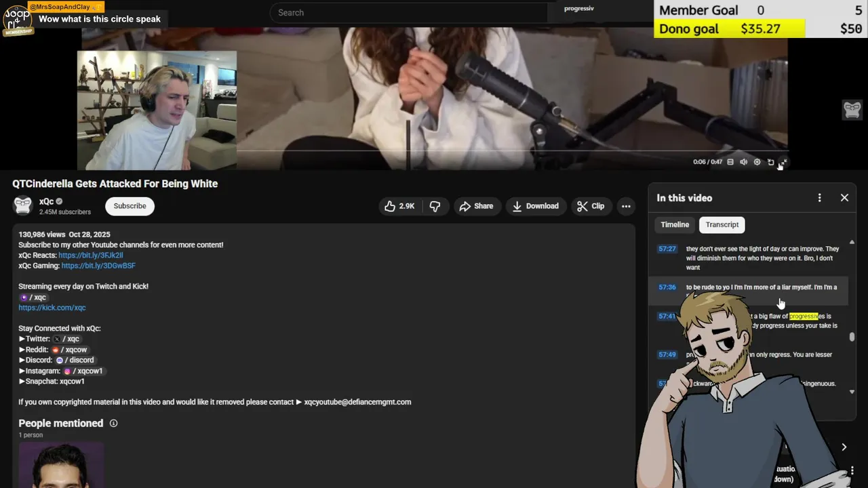Open the kick.com/xqc link
Image resolution: width=868 pixels, height=488 pixels.
coord(52,308)
